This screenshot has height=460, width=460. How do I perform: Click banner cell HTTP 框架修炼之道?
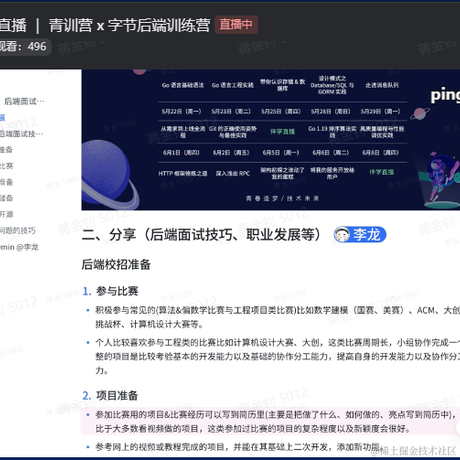[183, 174]
